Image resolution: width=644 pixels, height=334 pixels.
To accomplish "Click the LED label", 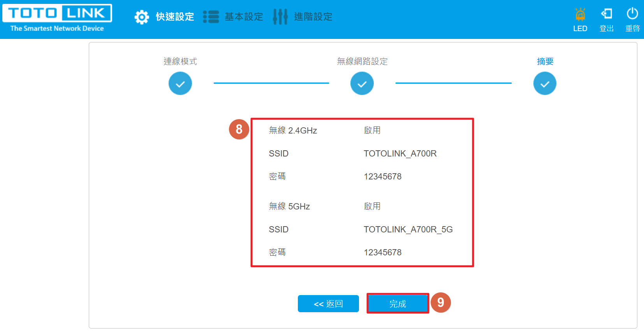I will pyautogui.click(x=580, y=28).
